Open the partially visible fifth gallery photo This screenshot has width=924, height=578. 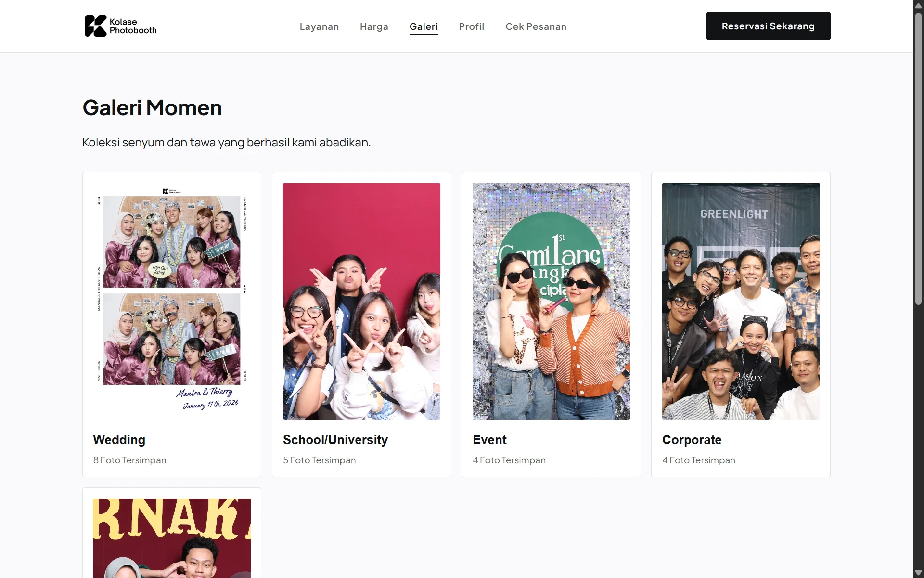[172, 538]
